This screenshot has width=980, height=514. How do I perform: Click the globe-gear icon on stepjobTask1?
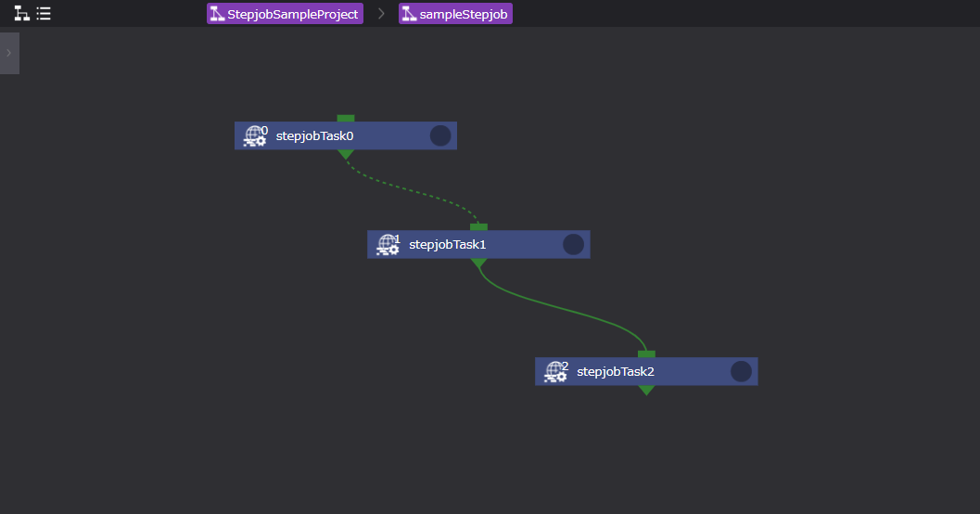pyautogui.click(x=388, y=245)
